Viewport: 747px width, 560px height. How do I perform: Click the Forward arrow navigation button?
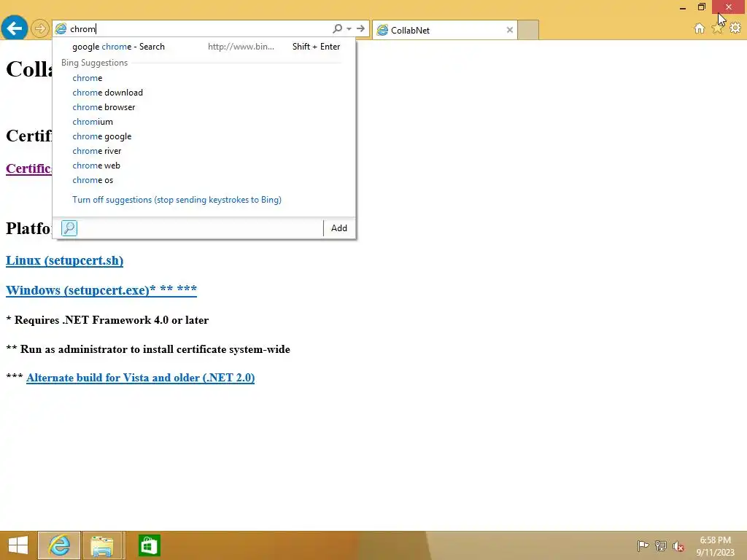pos(41,28)
